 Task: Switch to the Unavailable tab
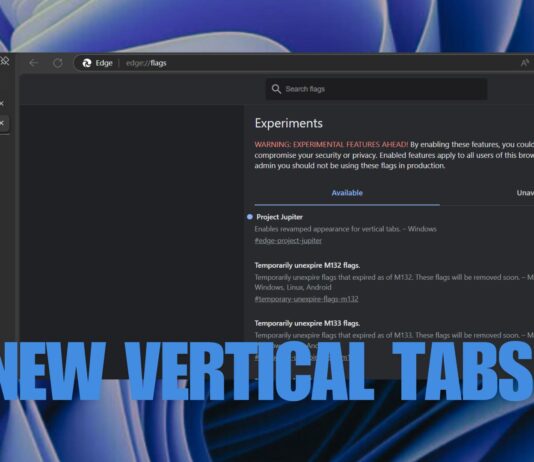pos(525,193)
